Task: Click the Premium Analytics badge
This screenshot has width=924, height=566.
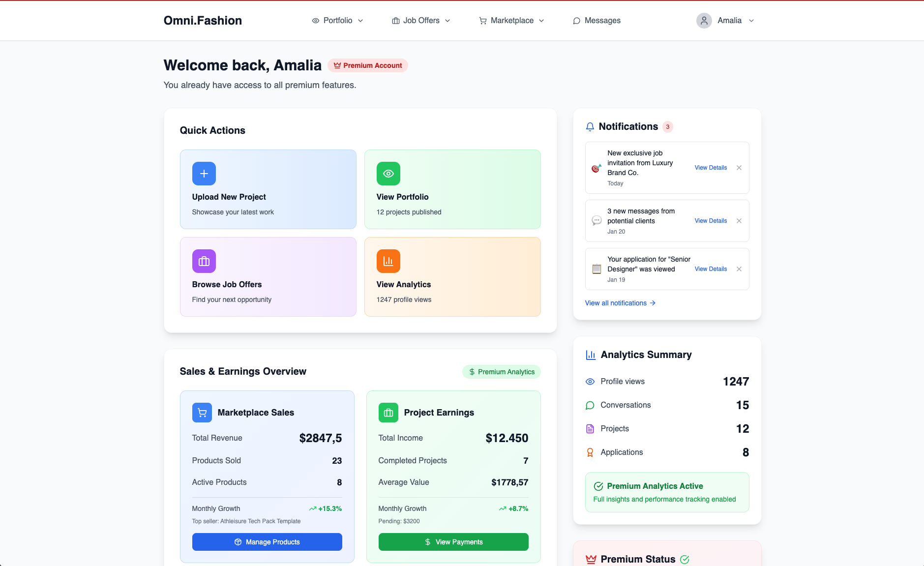Action: pos(502,372)
